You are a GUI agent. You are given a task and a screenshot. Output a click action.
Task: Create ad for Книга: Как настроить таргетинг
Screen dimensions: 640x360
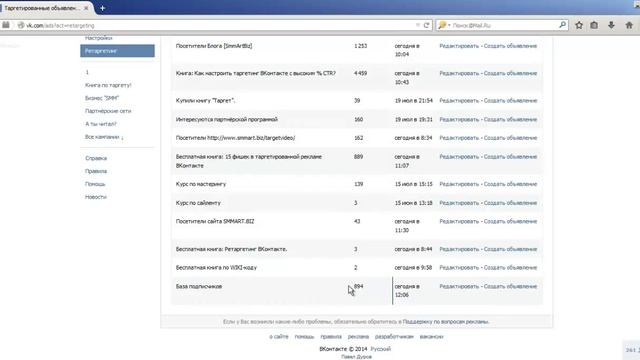tap(510, 73)
